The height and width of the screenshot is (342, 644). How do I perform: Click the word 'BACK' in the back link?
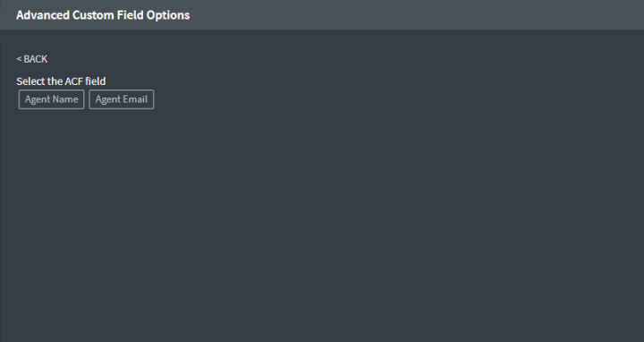click(x=36, y=59)
